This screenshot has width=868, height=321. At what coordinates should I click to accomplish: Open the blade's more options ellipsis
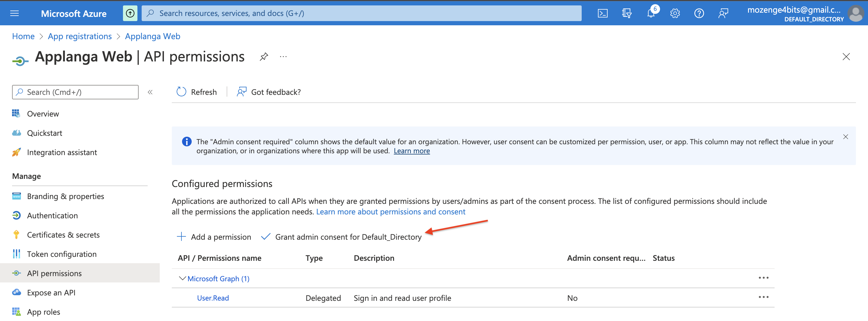(283, 57)
